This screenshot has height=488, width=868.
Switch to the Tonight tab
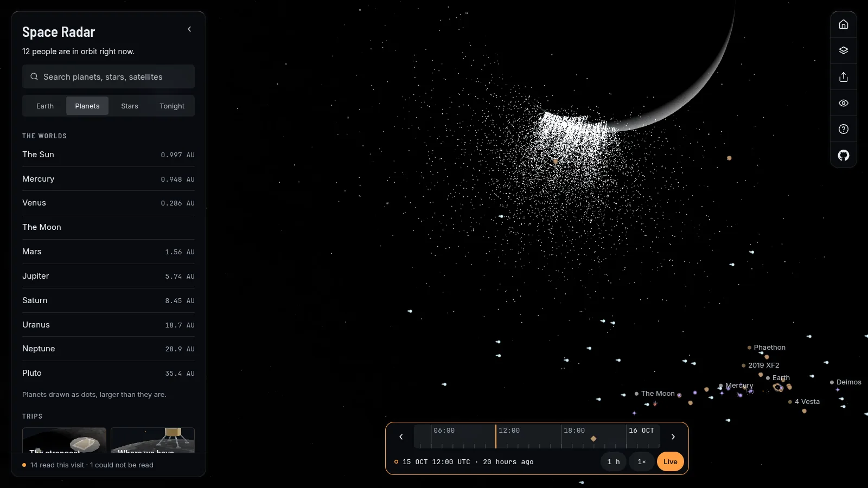[x=172, y=106]
